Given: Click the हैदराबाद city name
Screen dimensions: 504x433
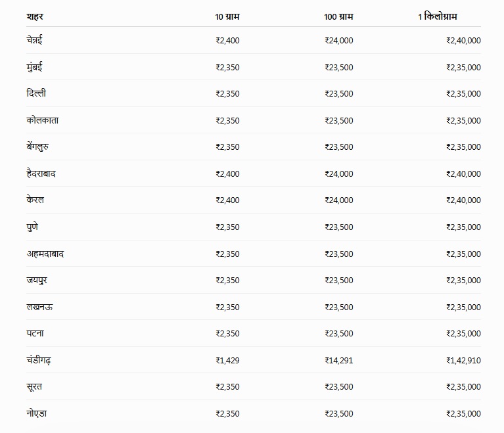Looking at the screenshot, I should (x=41, y=173).
